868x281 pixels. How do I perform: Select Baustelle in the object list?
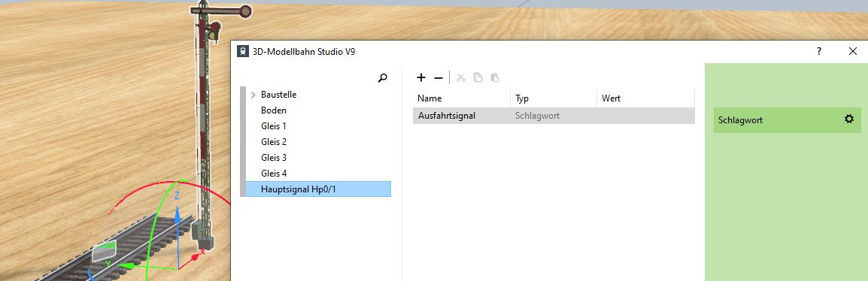pyautogui.click(x=278, y=95)
